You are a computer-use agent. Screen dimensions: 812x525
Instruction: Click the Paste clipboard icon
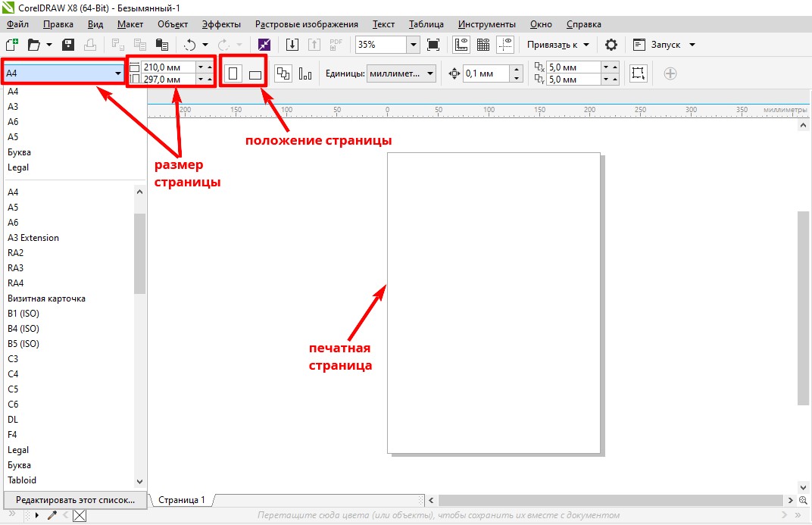tap(161, 45)
